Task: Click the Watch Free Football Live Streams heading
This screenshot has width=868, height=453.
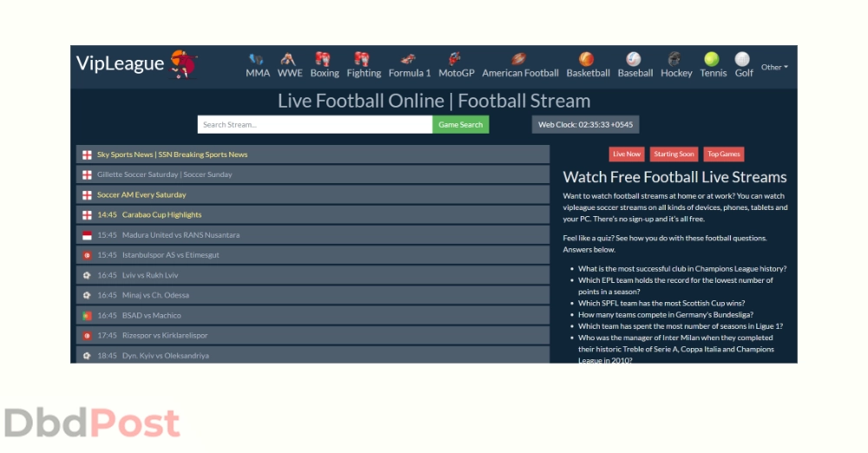Action: [674, 177]
